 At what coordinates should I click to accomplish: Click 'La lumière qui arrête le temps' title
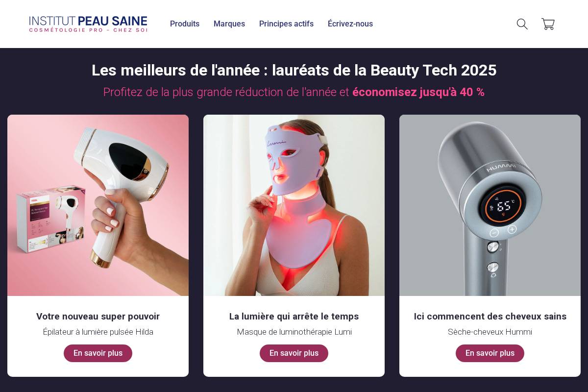(294, 317)
